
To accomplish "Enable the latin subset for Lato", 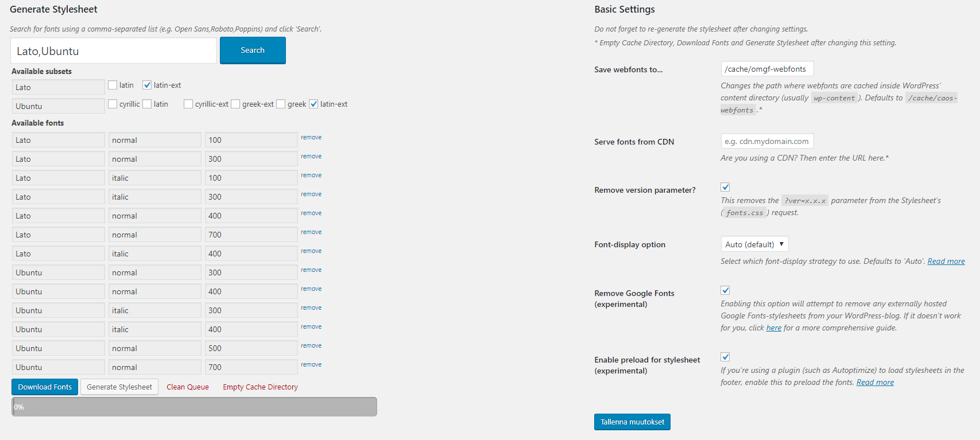I will click(113, 85).
